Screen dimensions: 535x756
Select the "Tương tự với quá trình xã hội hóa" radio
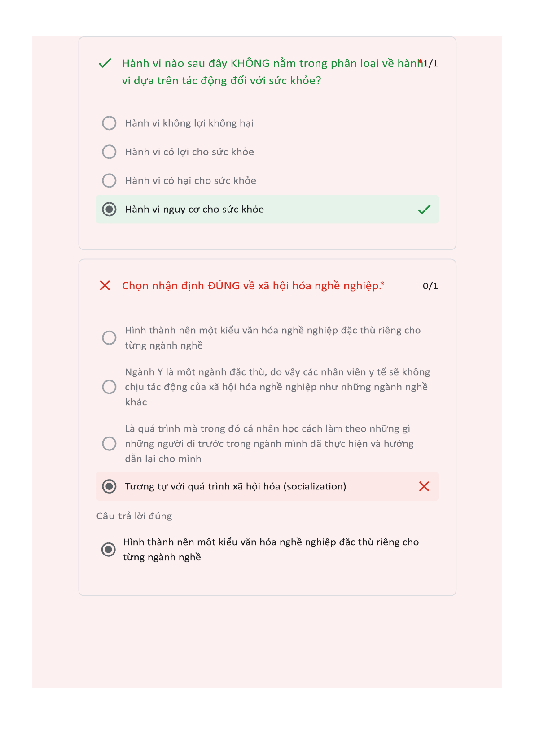pos(109,486)
